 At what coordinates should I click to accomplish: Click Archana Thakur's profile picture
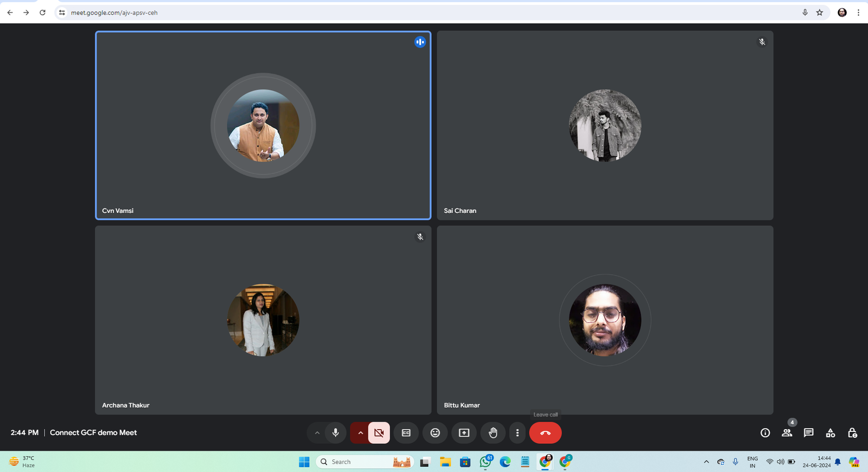coord(263,320)
